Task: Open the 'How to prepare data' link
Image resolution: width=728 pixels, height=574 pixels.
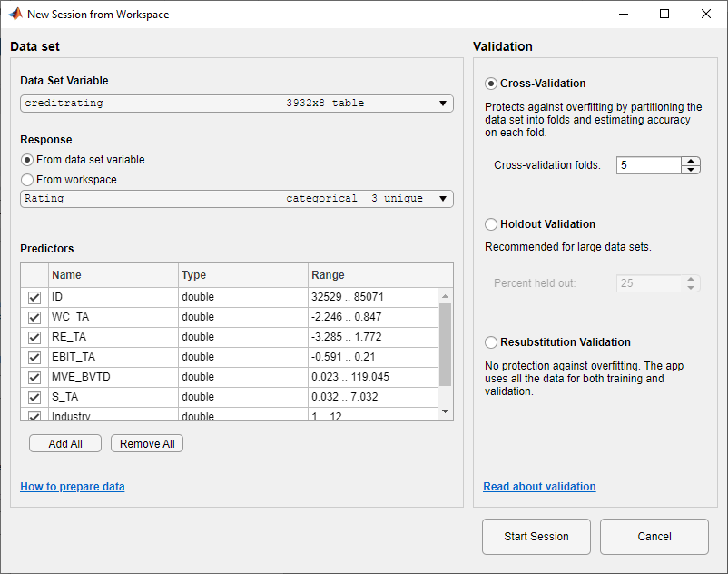Action: 72,487
